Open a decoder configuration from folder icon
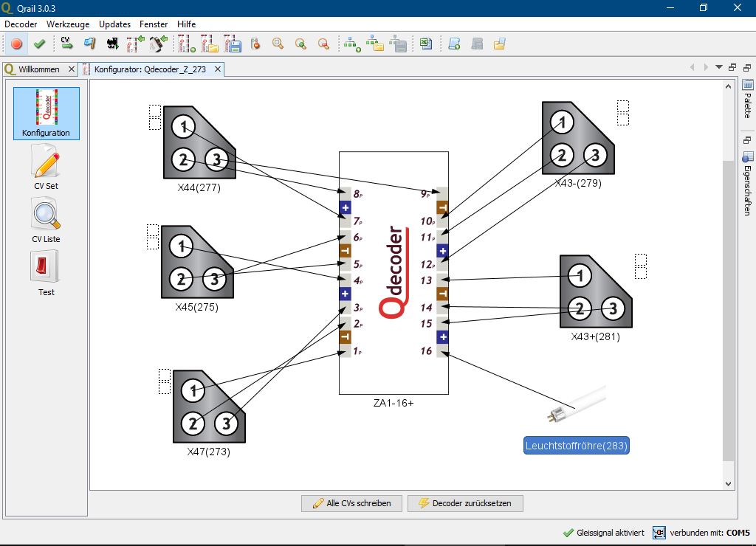756x546 pixels. [210, 44]
